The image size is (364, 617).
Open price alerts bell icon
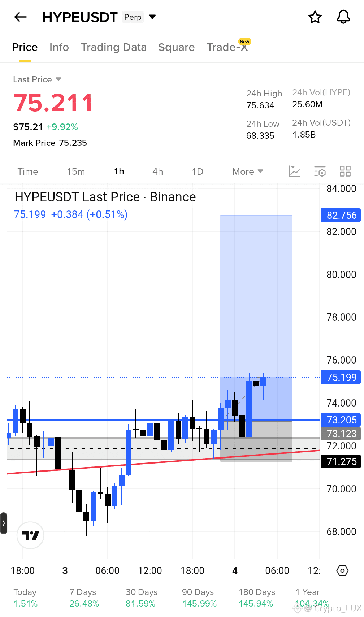(x=343, y=17)
